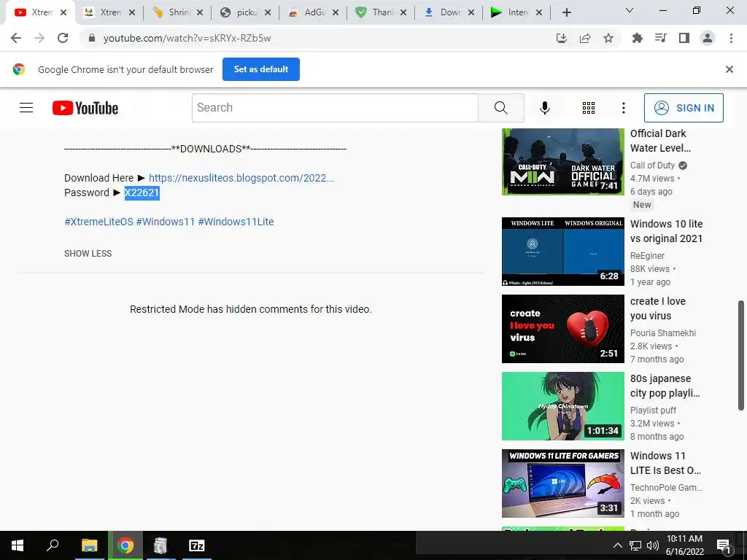747x560 pixels.
Task: Open the Chrome extensions puzzle icon
Action: point(638,38)
